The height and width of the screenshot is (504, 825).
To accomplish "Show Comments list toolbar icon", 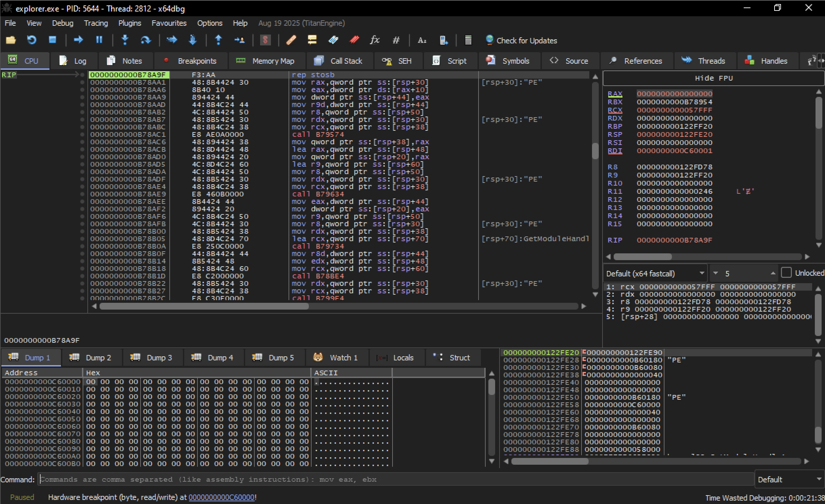I will (x=312, y=40).
